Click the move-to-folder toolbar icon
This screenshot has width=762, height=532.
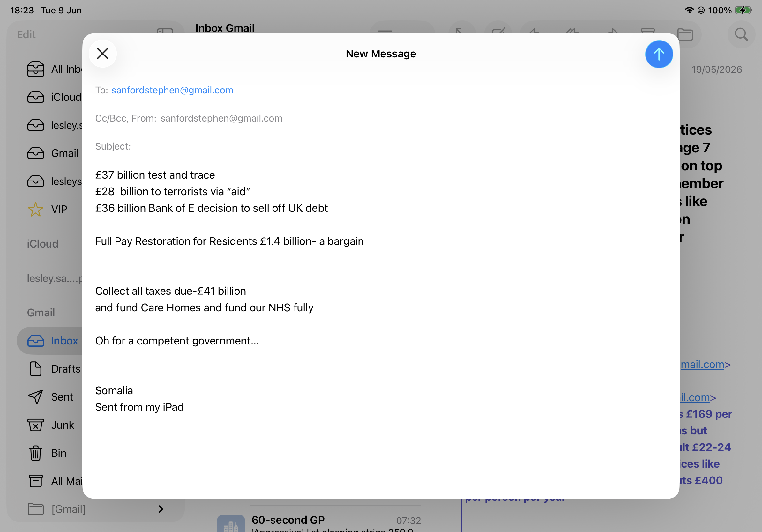(685, 34)
